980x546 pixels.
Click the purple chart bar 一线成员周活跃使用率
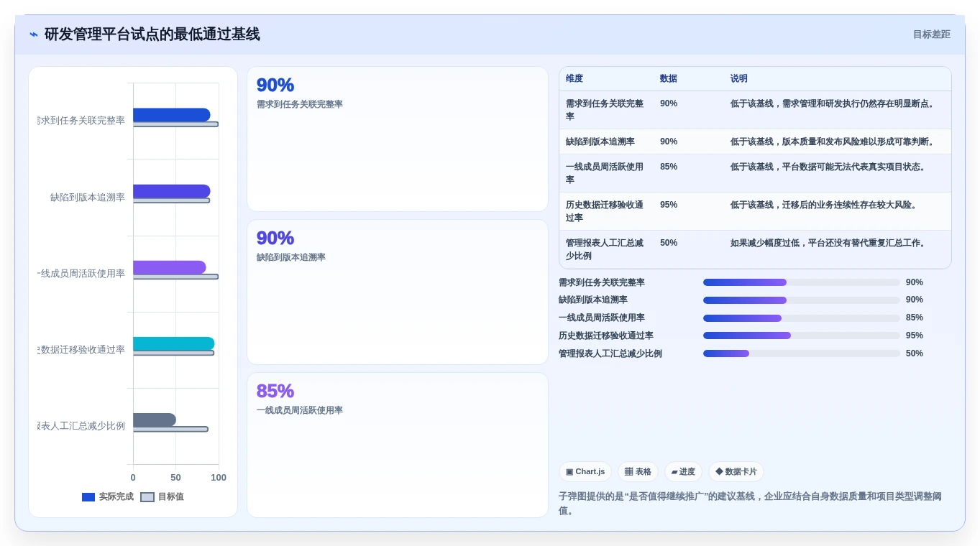pos(170,267)
